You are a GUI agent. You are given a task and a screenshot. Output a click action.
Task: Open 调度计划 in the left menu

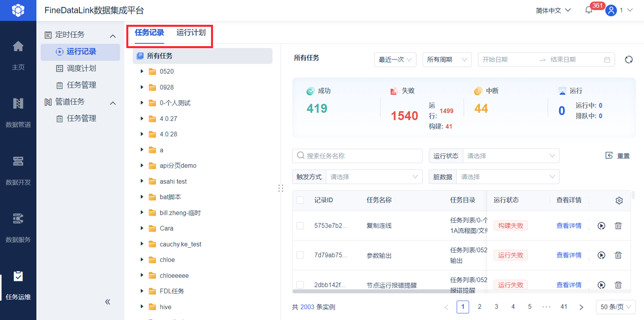click(x=81, y=68)
